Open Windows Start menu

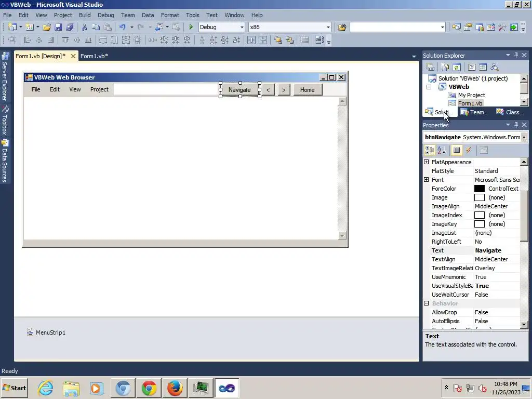coord(14,388)
